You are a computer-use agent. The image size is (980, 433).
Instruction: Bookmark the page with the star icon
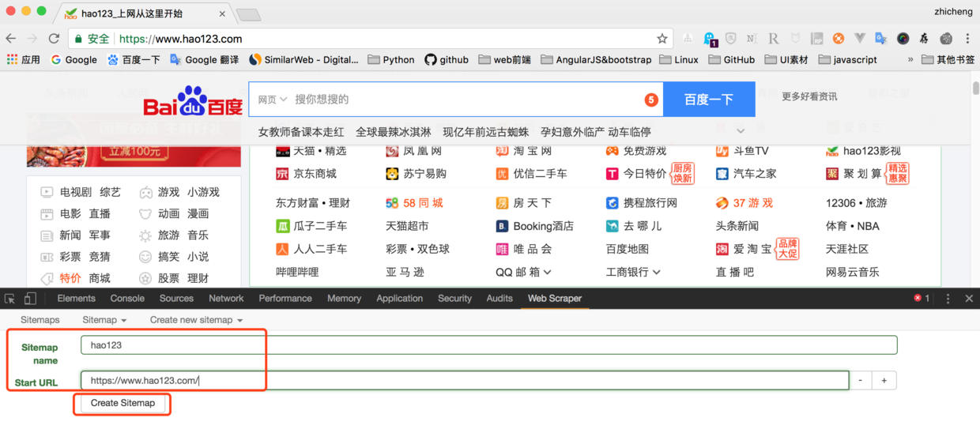[x=662, y=39]
